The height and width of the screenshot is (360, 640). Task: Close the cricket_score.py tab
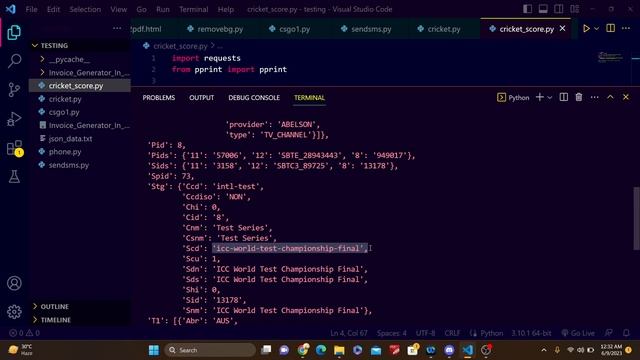click(562, 29)
